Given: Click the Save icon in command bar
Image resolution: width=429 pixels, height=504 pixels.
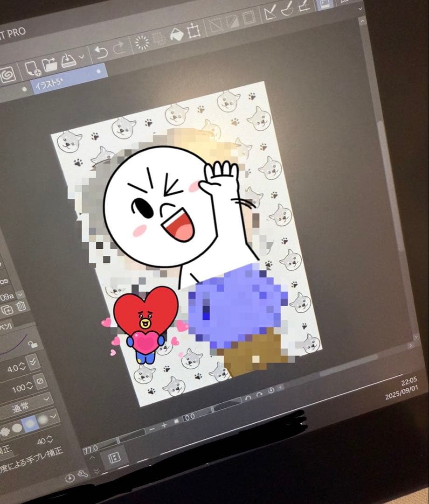Looking at the screenshot, I should click(x=68, y=60).
